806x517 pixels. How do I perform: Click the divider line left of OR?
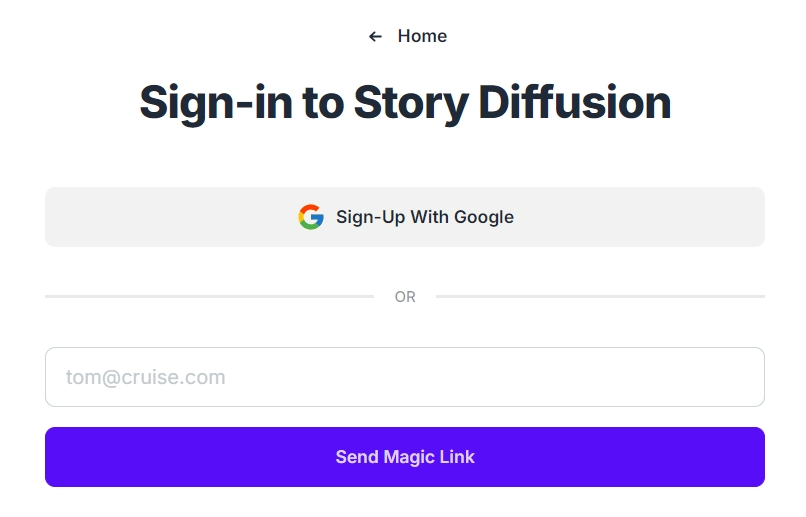pyautogui.click(x=209, y=296)
